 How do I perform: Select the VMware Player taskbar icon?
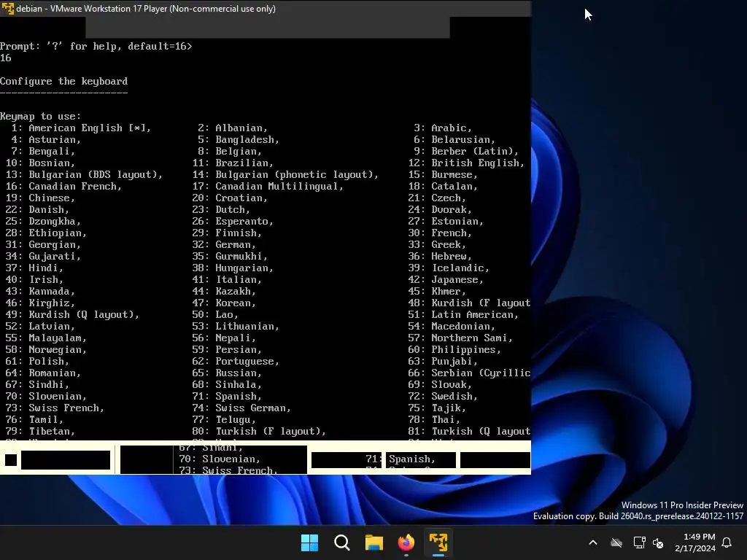(438, 542)
